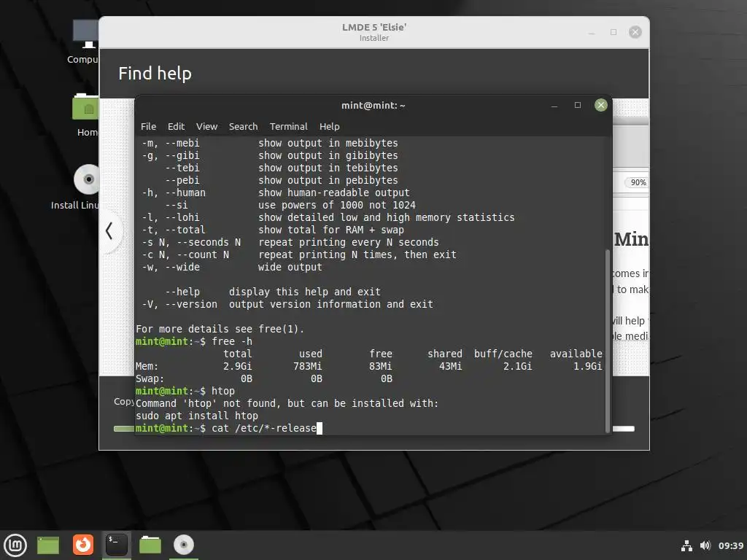Open the terminal Search menu
The image size is (747, 560).
click(x=243, y=127)
